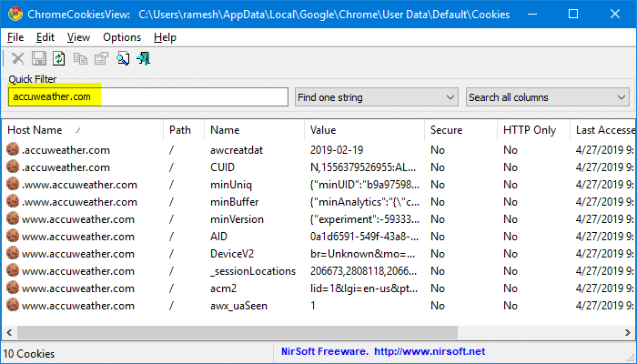
Task: Click the value starting lid=1&lgi=en-us
Action: (x=364, y=288)
